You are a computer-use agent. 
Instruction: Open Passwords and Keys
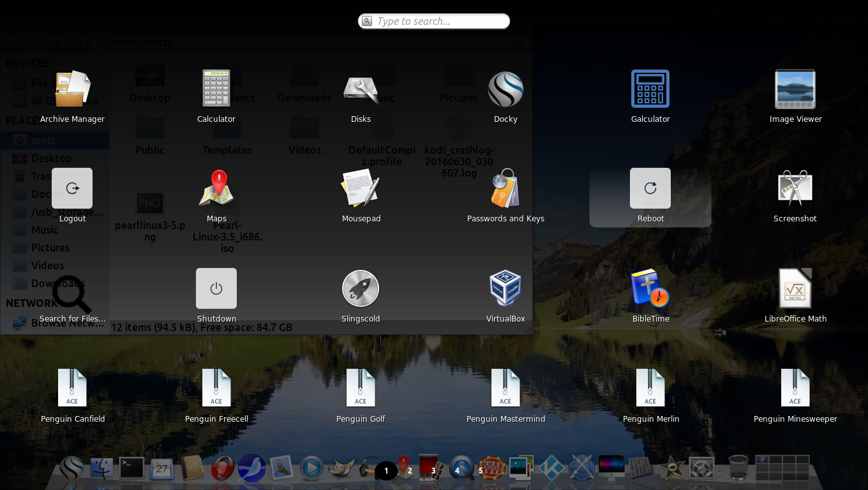point(505,188)
